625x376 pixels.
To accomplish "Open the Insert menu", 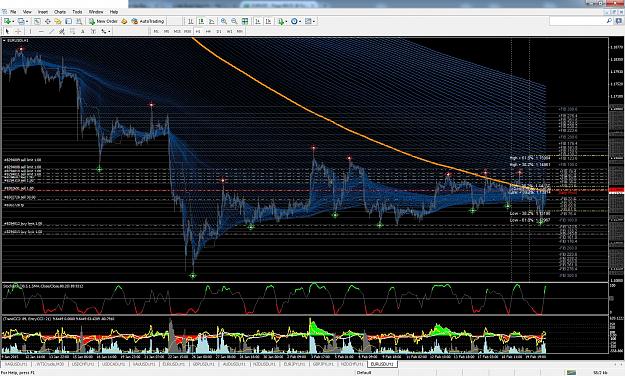I will click(x=43, y=12).
